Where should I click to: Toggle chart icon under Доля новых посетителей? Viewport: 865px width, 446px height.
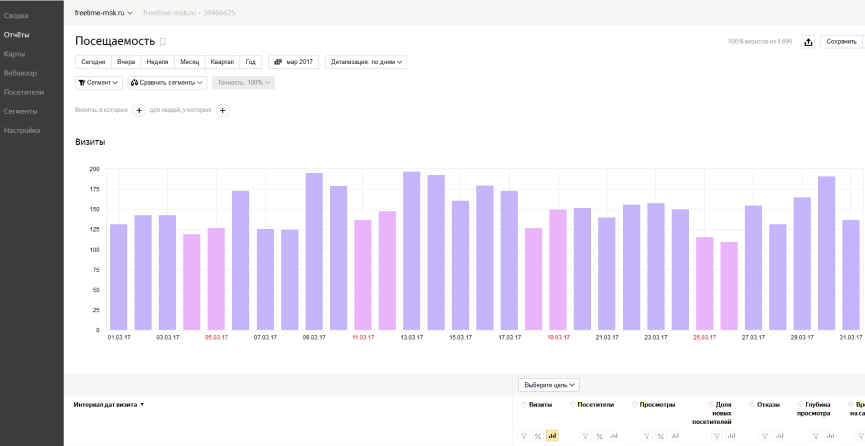point(731,436)
